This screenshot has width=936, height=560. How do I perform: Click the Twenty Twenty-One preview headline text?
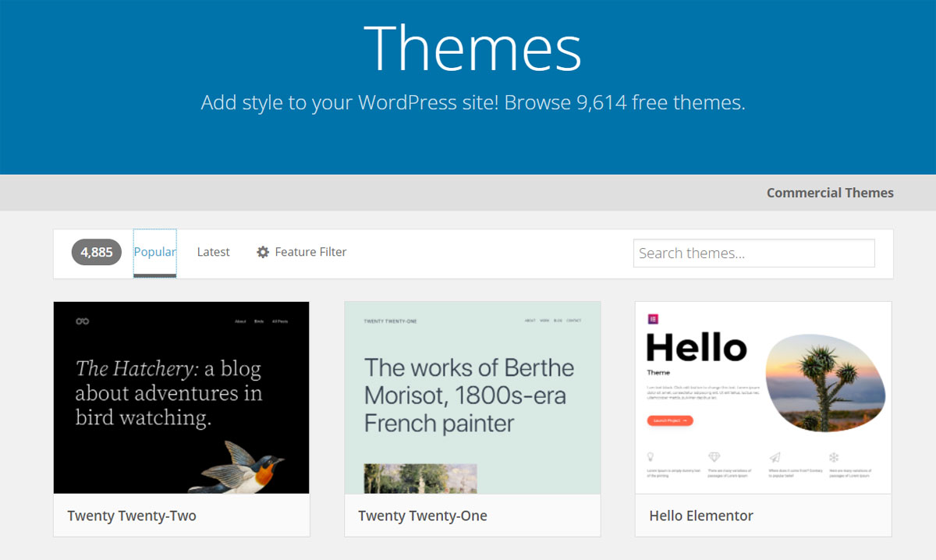pos(469,395)
